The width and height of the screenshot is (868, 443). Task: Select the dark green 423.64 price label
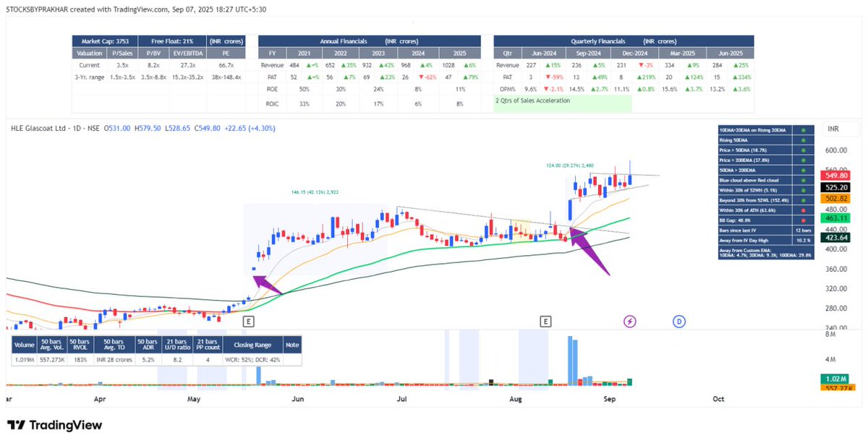coord(834,237)
